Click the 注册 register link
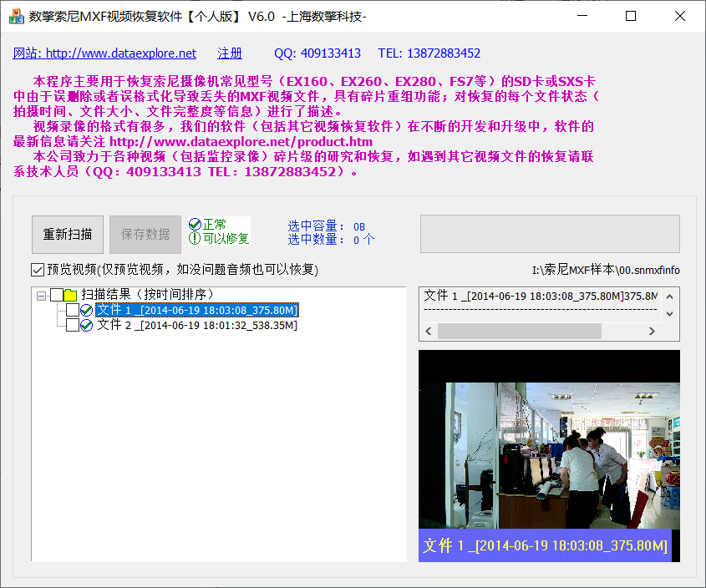 click(x=230, y=53)
